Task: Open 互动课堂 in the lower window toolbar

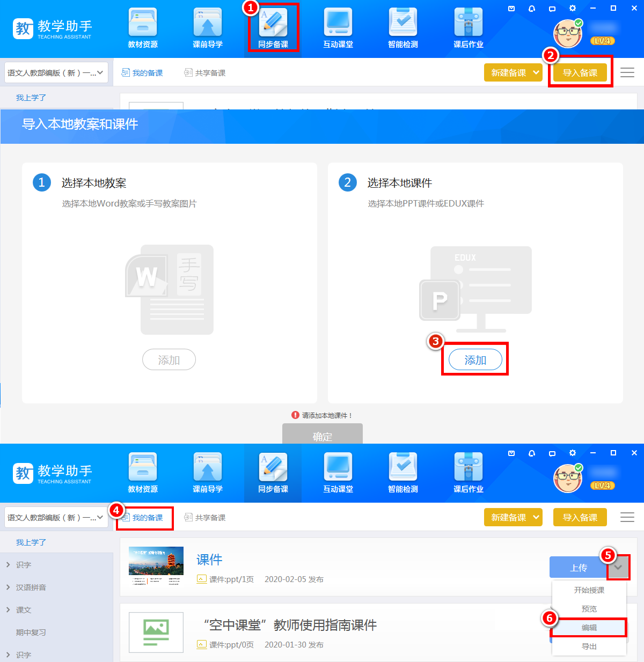Action: pyautogui.click(x=338, y=473)
